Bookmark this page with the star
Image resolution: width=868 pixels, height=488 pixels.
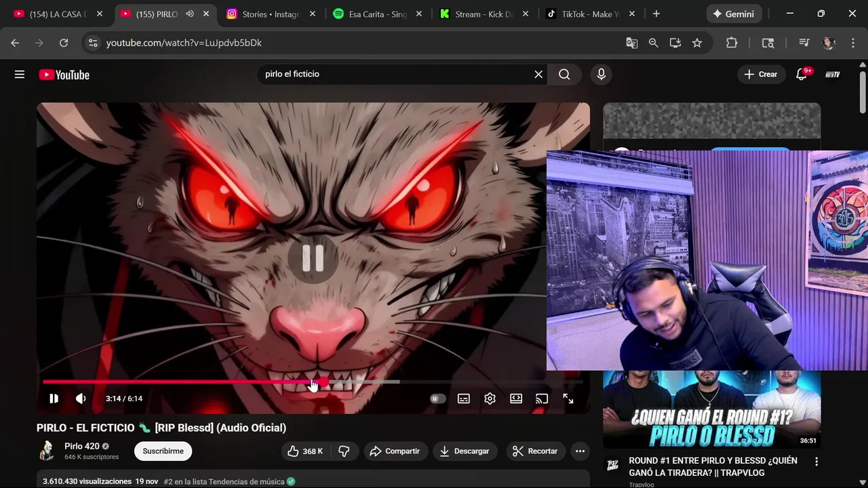(697, 43)
